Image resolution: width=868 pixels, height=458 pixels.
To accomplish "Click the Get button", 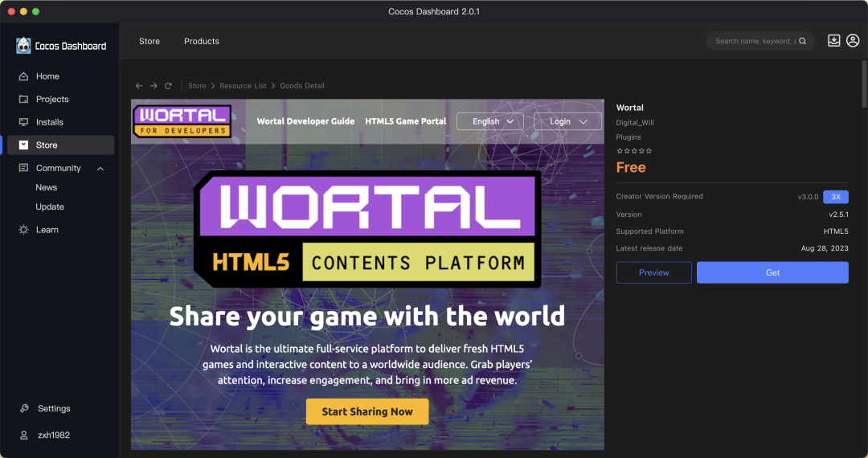I will (772, 272).
